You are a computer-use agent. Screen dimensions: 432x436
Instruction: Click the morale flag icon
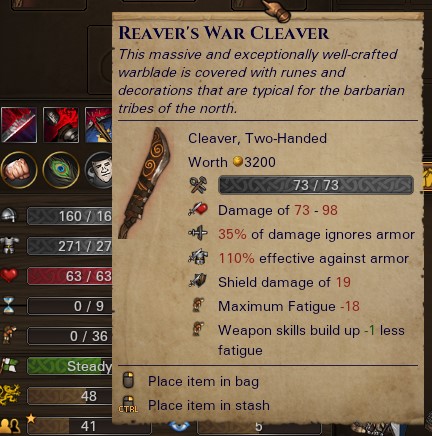[9, 366]
